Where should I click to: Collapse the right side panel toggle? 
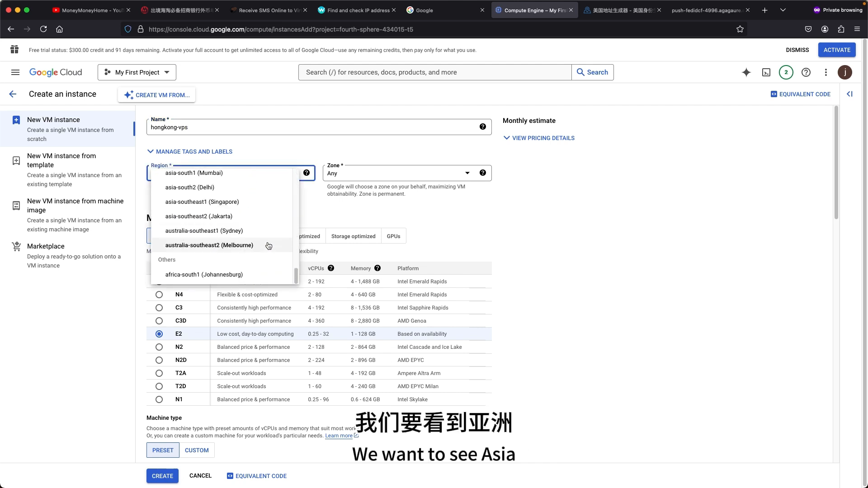point(849,94)
